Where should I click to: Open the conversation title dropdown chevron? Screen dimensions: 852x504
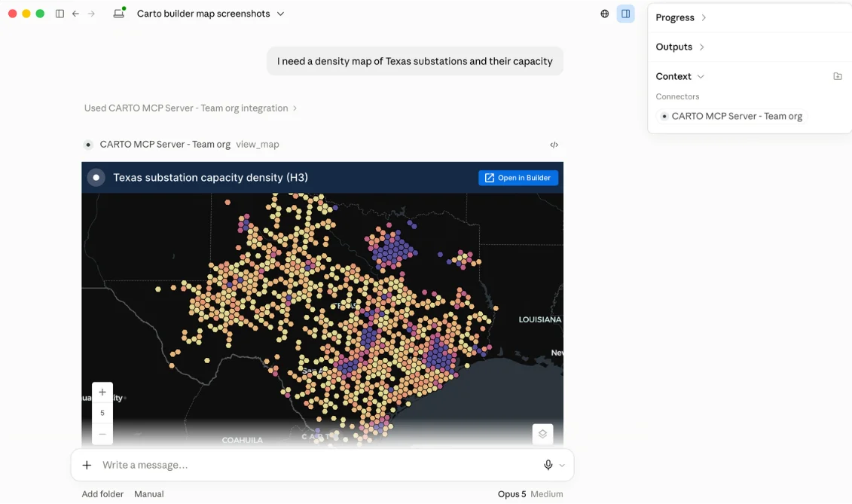pyautogui.click(x=280, y=14)
